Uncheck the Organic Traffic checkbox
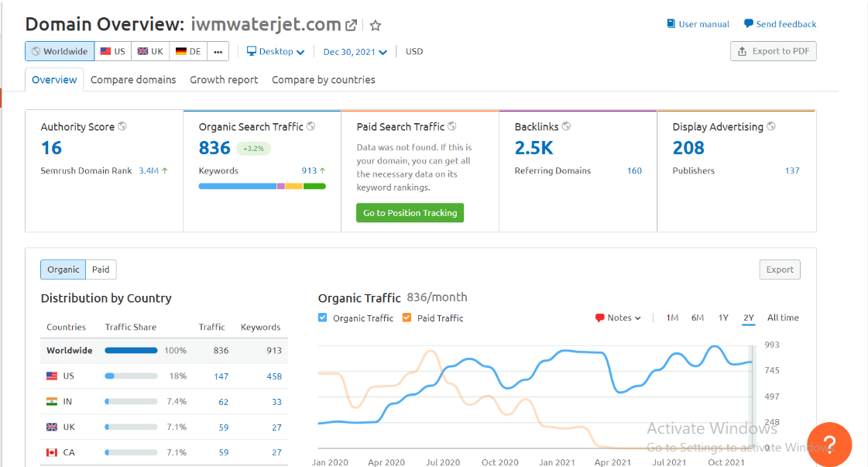 pyautogui.click(x=323, y=318)
